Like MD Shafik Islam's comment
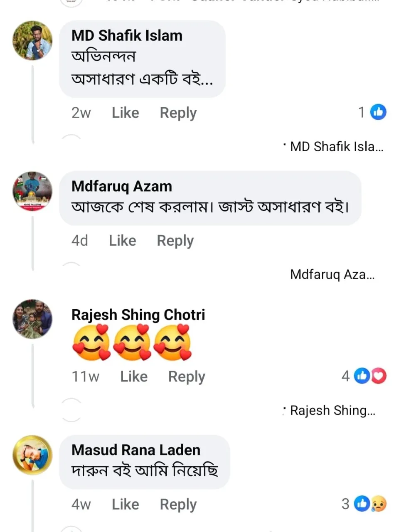399x532 pixels. 125,113
